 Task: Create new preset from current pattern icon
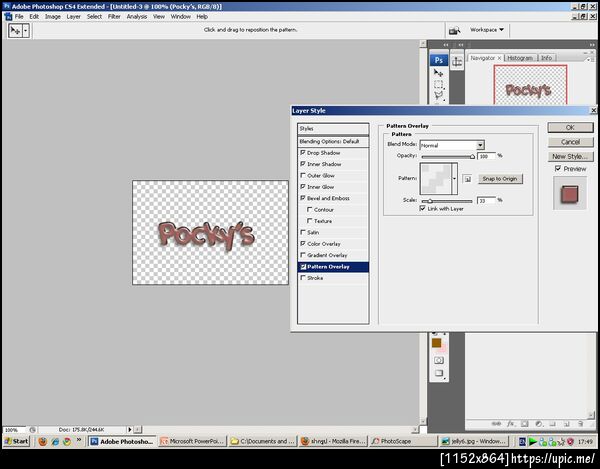[467, 179]
